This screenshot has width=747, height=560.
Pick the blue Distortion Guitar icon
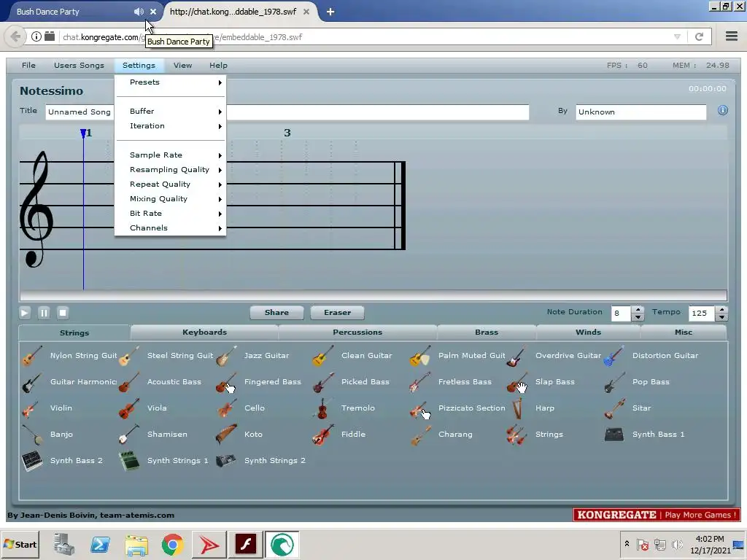coord(614,356)
